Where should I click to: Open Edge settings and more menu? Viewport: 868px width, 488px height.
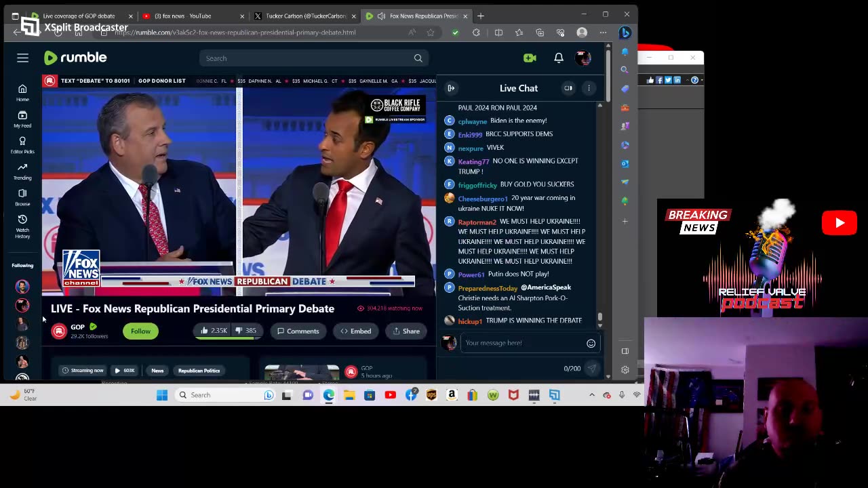tap(603, 33)
